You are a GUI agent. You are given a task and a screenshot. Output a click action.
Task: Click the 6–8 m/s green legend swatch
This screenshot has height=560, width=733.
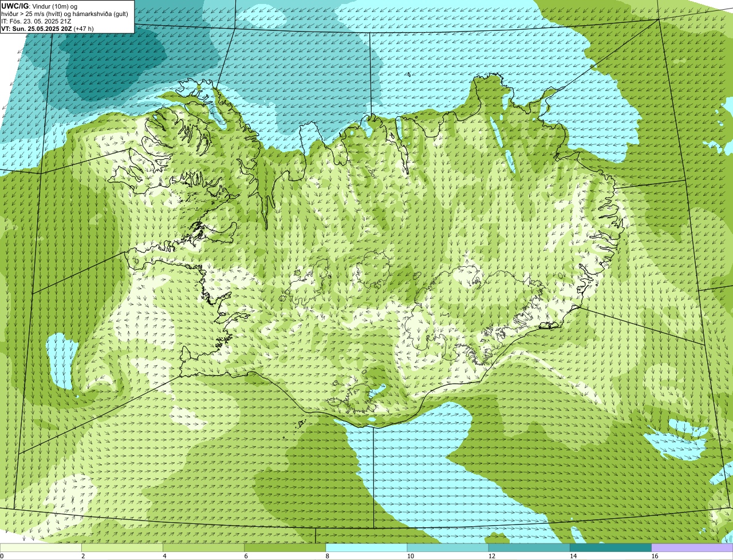click(x=285, y=547)
